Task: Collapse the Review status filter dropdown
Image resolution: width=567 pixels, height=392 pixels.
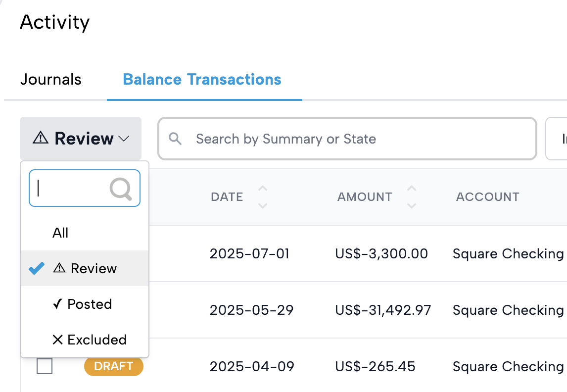Action: click(81, 139)
